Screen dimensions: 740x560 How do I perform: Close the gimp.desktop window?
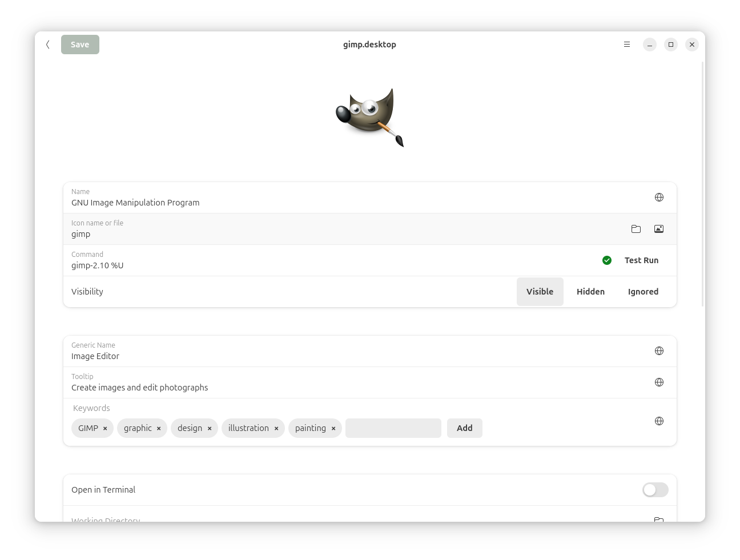(692, 45)
